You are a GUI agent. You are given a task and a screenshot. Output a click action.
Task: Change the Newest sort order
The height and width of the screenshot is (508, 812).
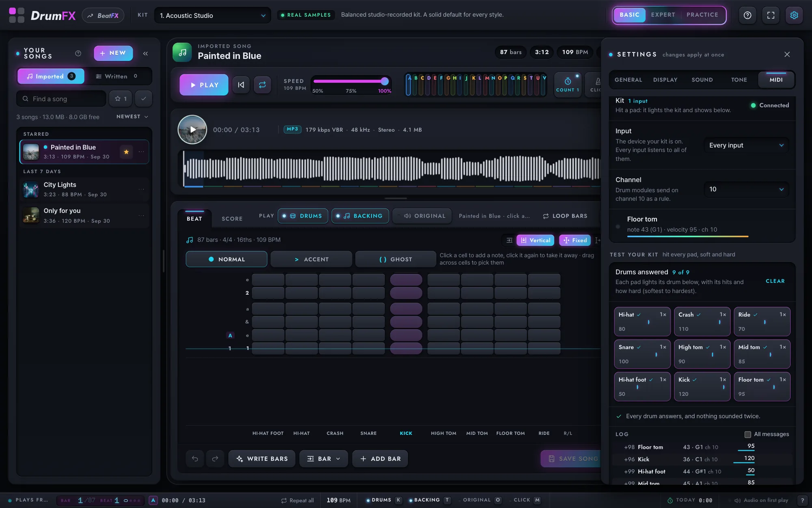click(x=132, y=117)
